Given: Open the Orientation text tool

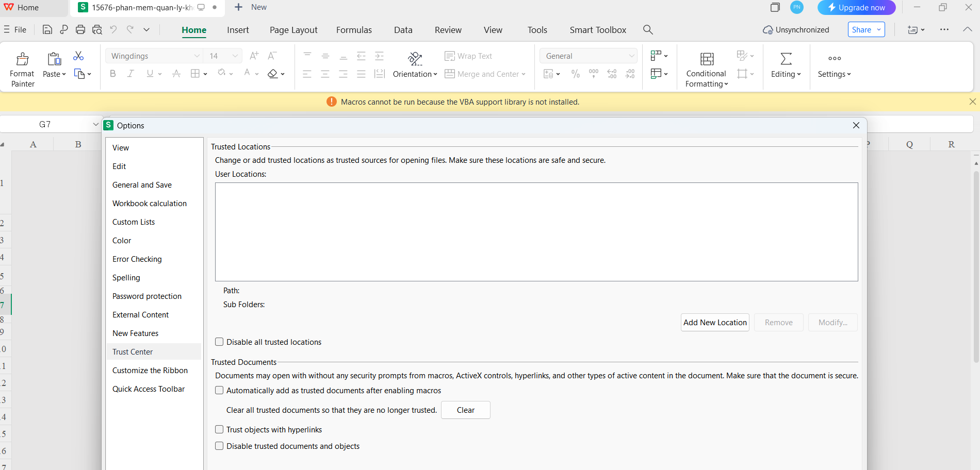Looking at the screenshot, I should [415, 59].
